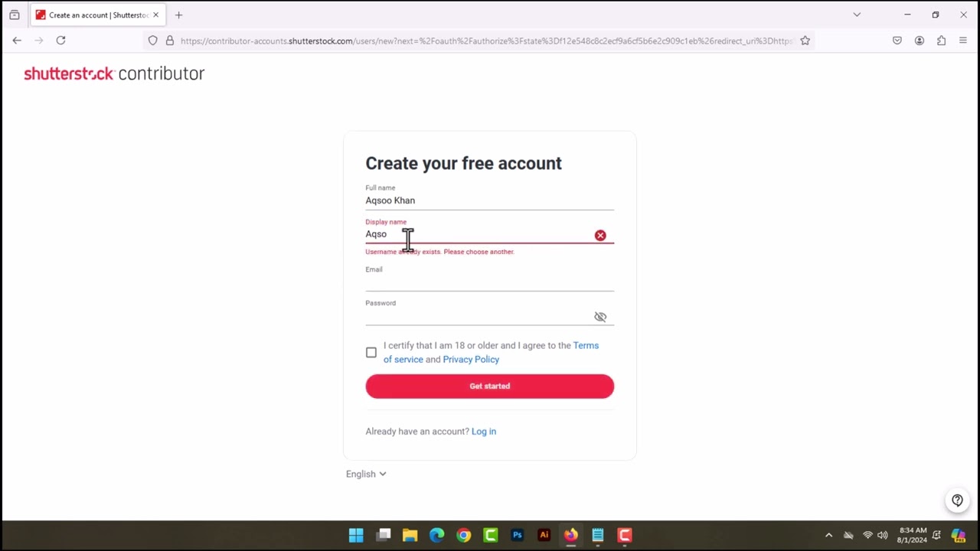Screen dimensions: 980x551
Task: Focus the Full name input field
Action: (490, 201)
